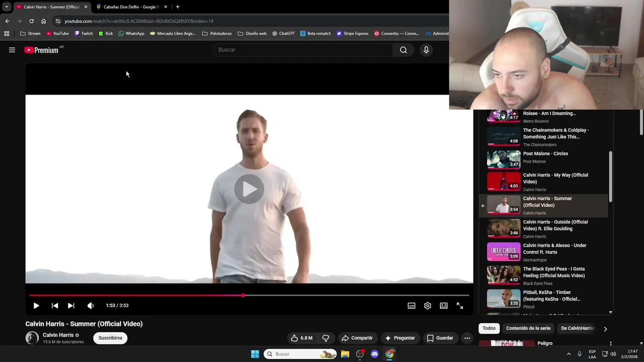Click the Compartir share button
This screenshot has width=644, height=362.
point(357,338)
